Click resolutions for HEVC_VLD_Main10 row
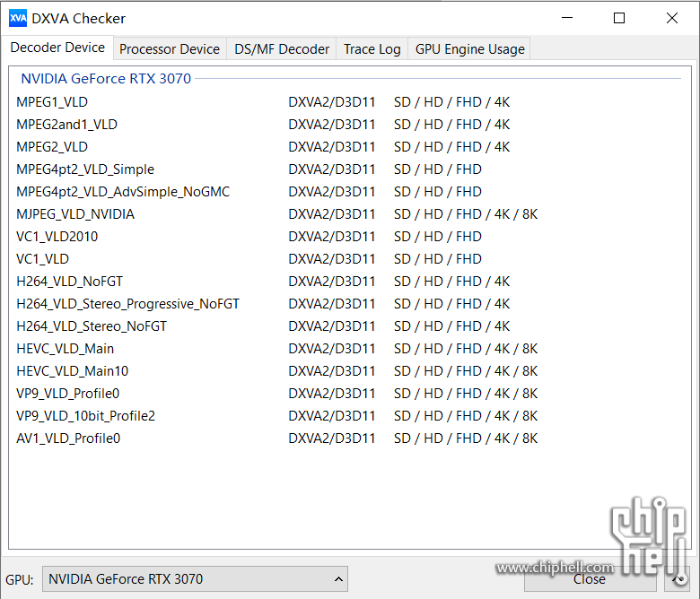Image resolution: width=700 pixels, height=599 pixels. click(x=466, y=371)
